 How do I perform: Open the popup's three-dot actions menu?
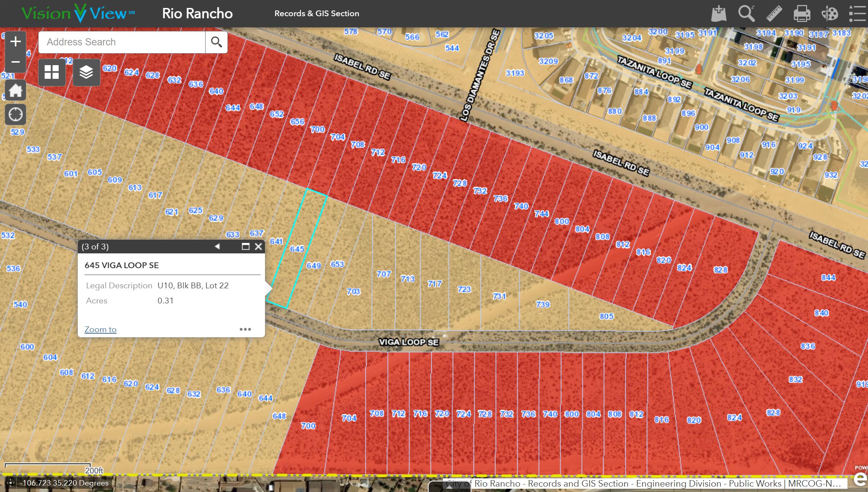pos(245,329)
